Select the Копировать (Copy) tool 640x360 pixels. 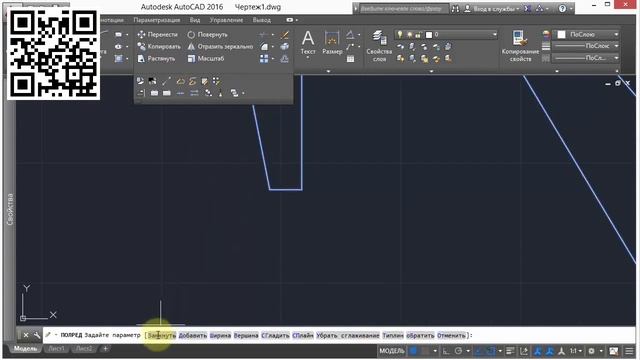tap(159, 47)
